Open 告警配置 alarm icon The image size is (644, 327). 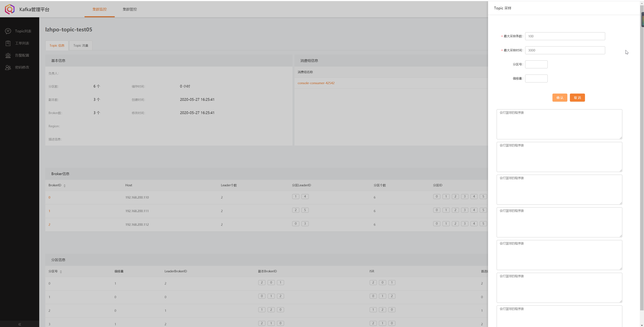[x=8, y=55]
